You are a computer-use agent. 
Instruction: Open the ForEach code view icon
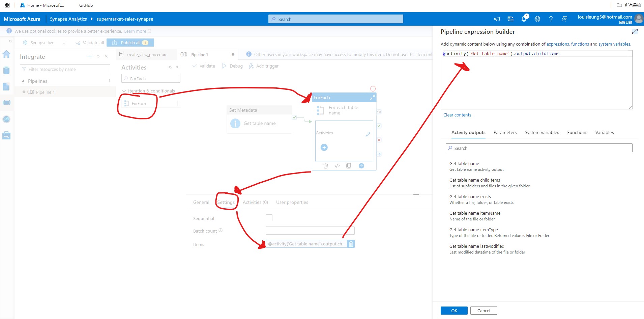(x=337, y=165)
